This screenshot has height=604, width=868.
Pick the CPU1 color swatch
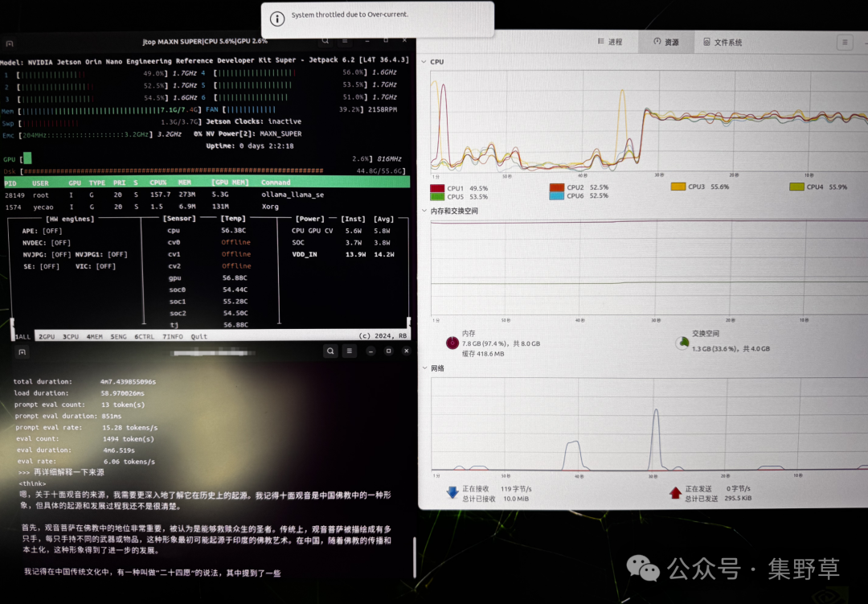[437, 188]
